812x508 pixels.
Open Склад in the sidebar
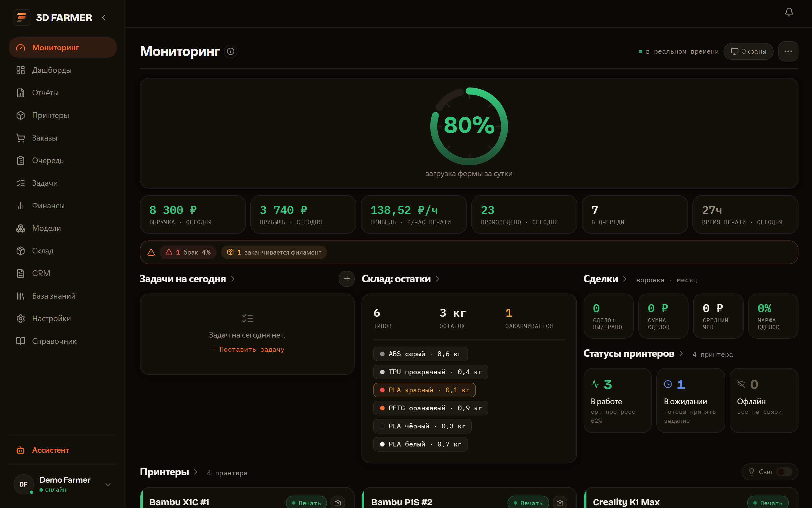coord(63,251)
